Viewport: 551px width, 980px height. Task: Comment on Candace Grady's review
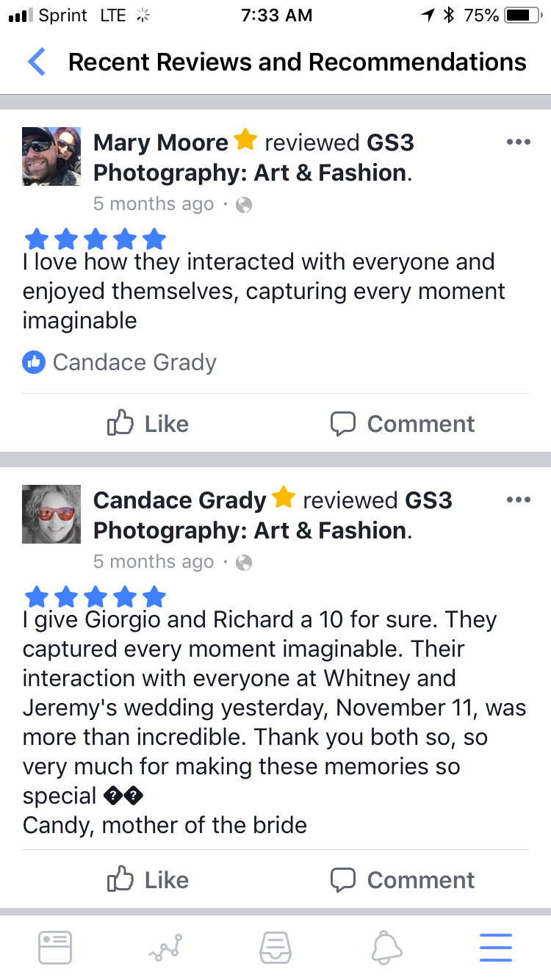pos(403,880)
